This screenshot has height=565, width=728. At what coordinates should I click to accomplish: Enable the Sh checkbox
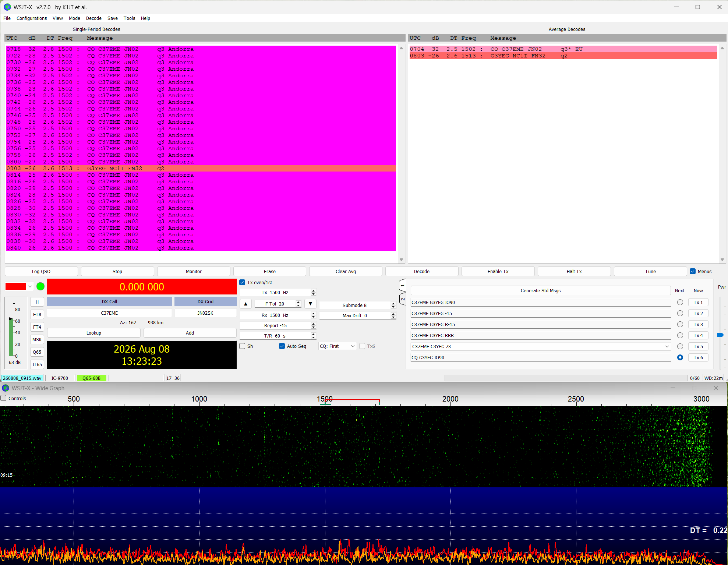pos(242,346)
